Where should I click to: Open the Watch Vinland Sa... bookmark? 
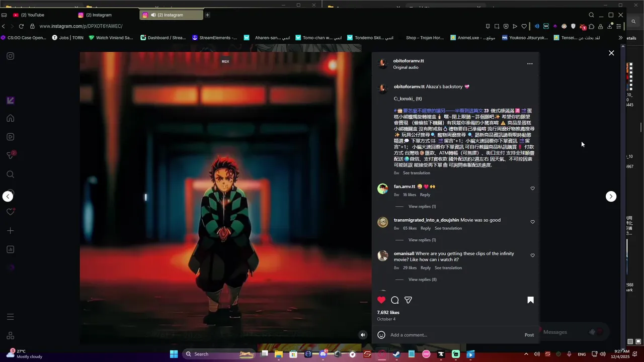111,38
